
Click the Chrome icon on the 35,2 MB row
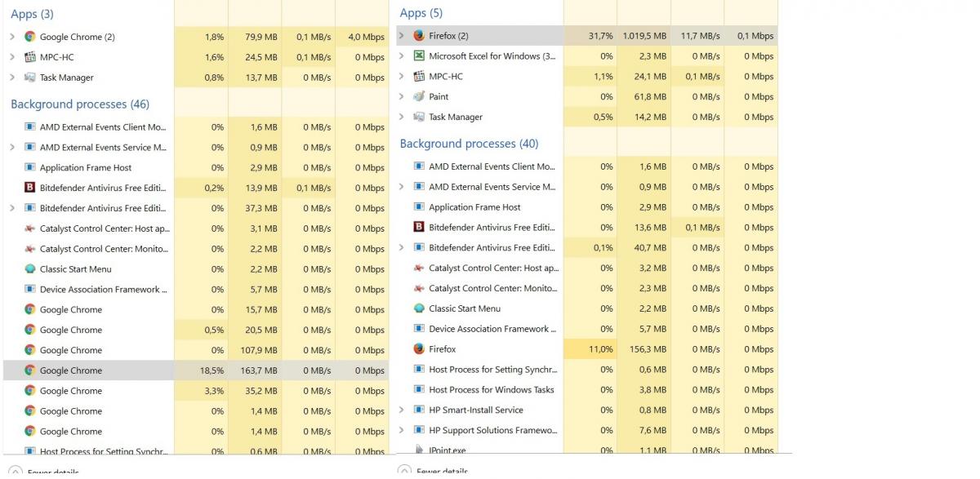(x=30, y=391)
